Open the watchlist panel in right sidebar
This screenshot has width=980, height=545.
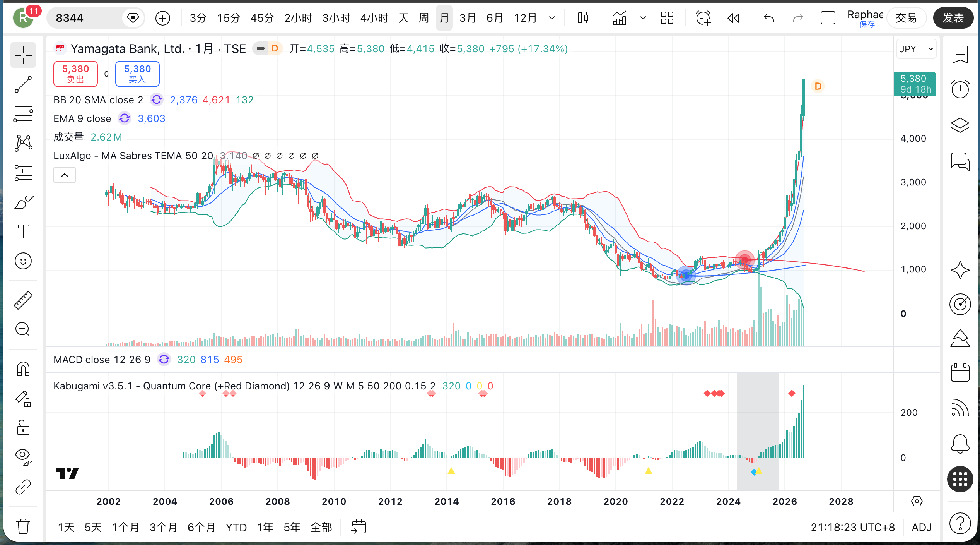pyautogui.click(x=960, y=55)
